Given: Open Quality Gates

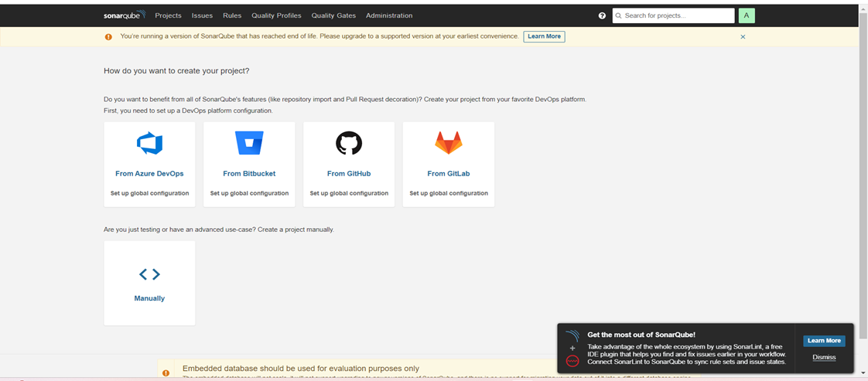Looking at the screenshot, I should [333, 15].
